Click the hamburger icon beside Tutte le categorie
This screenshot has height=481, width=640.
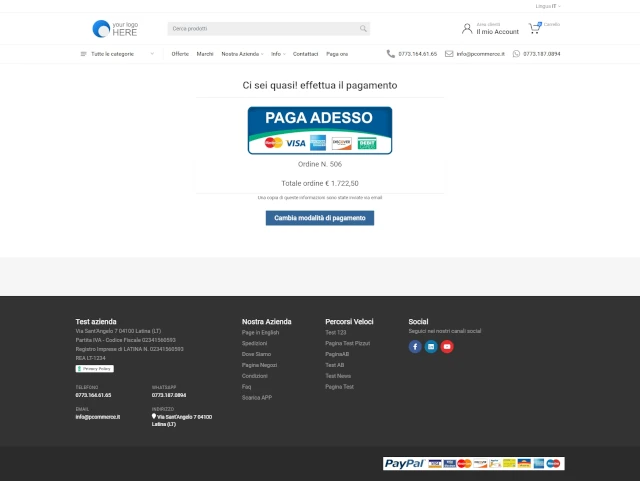pyautogui.click(x=84, y=54)
